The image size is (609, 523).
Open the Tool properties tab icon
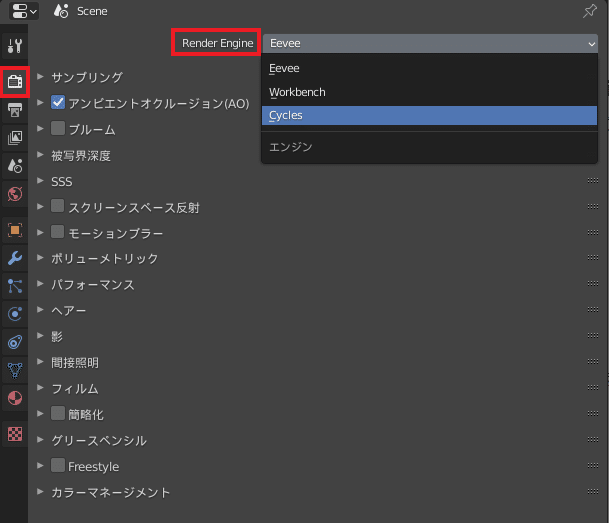click(15, 46)
